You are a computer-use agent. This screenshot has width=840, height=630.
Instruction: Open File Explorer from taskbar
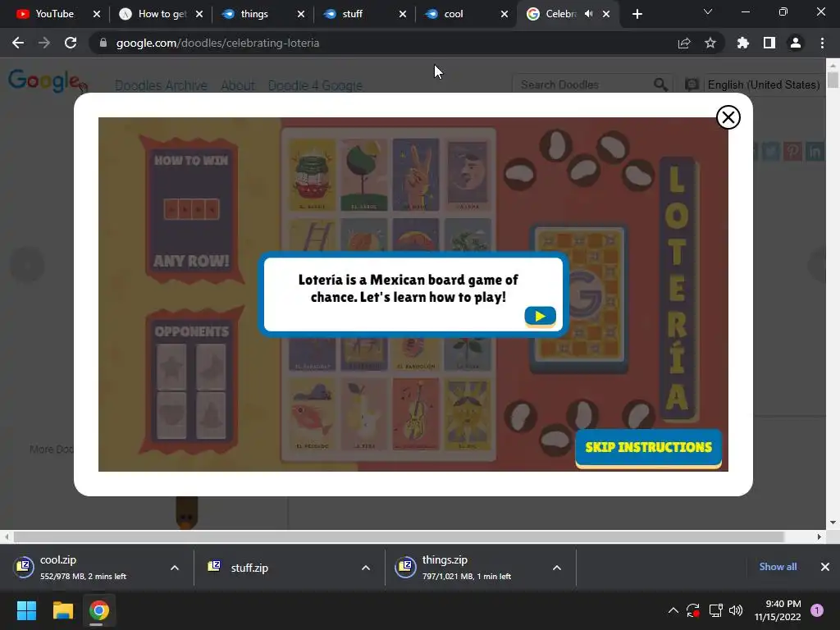[x=62, y=610]
